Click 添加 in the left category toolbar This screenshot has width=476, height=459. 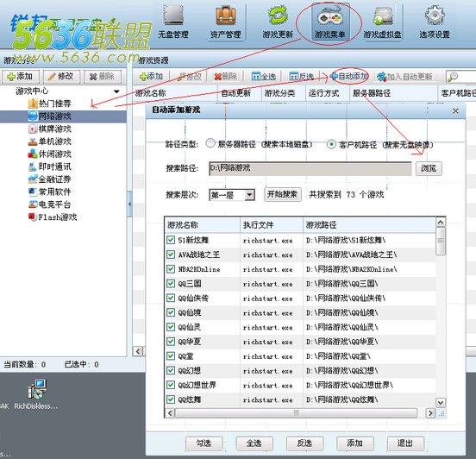(21, 77)
